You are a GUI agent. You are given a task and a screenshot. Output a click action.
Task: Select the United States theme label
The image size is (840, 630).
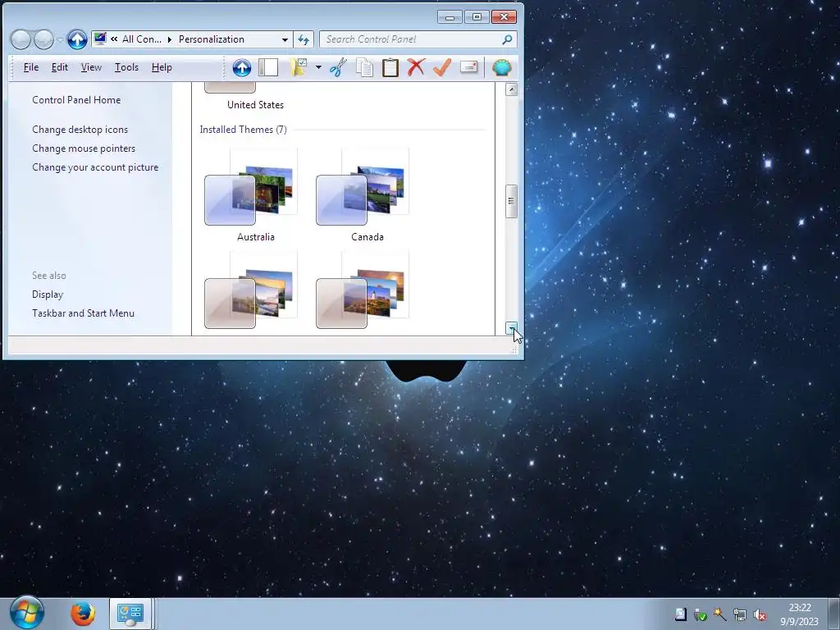coord(256,104)
